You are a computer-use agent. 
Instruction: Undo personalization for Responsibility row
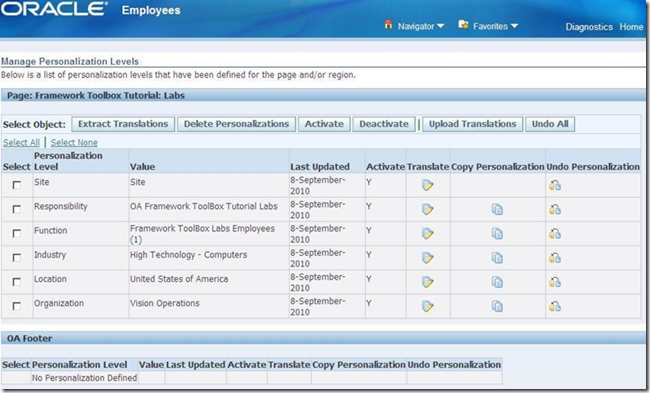(555, 209)
